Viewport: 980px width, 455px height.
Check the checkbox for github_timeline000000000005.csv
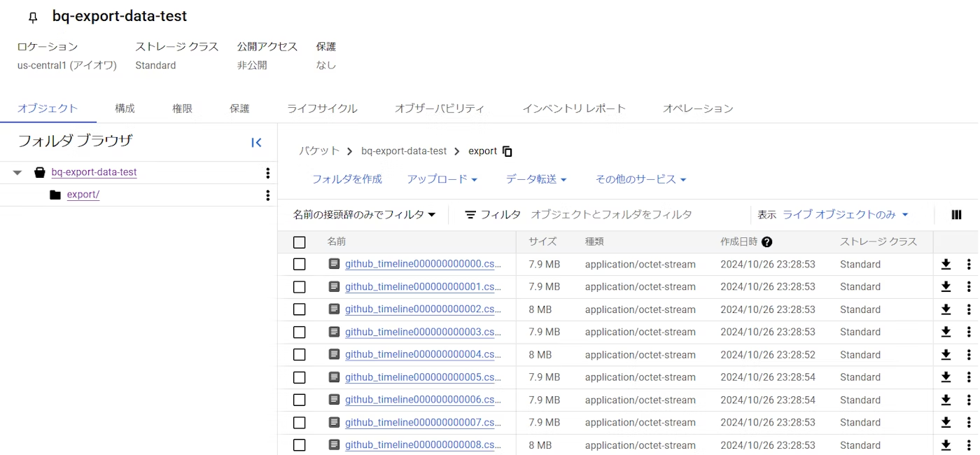click(x=300, y=377)
